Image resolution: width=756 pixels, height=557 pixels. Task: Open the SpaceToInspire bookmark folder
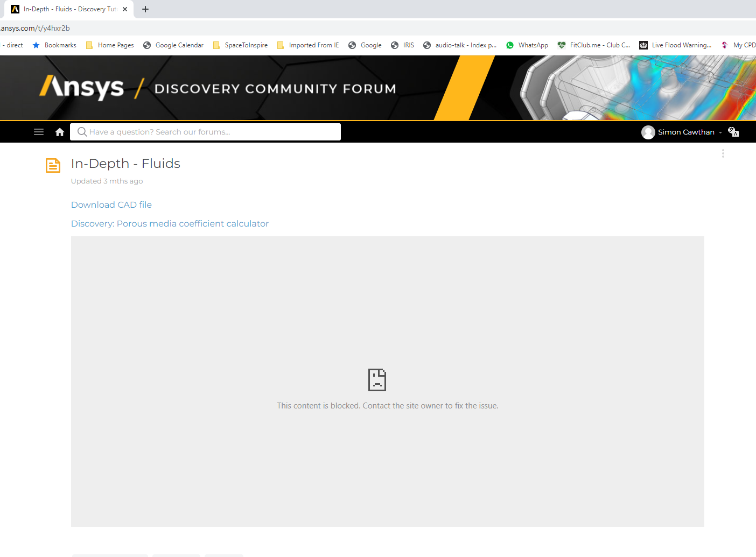click(240, 45)
